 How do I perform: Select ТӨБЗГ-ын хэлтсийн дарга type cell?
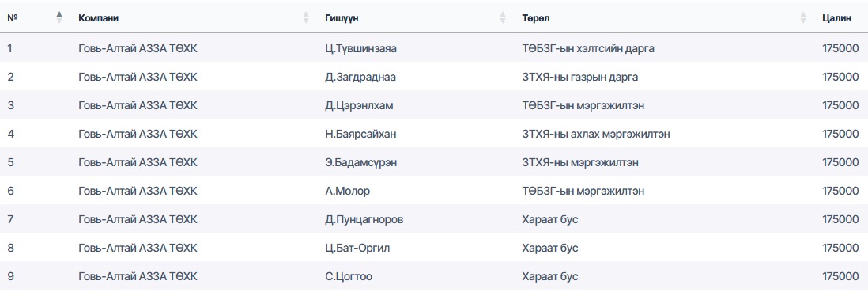(x=588, y=49)
